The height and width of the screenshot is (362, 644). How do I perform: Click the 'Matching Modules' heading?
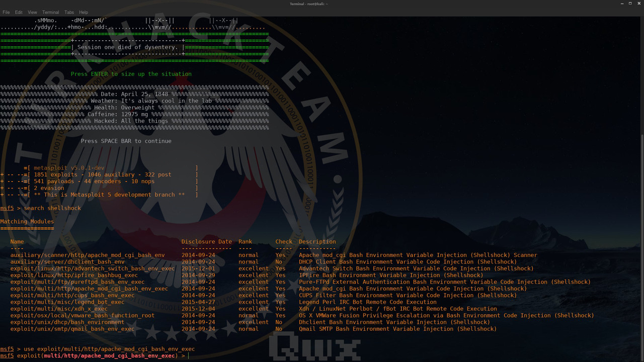27,222
